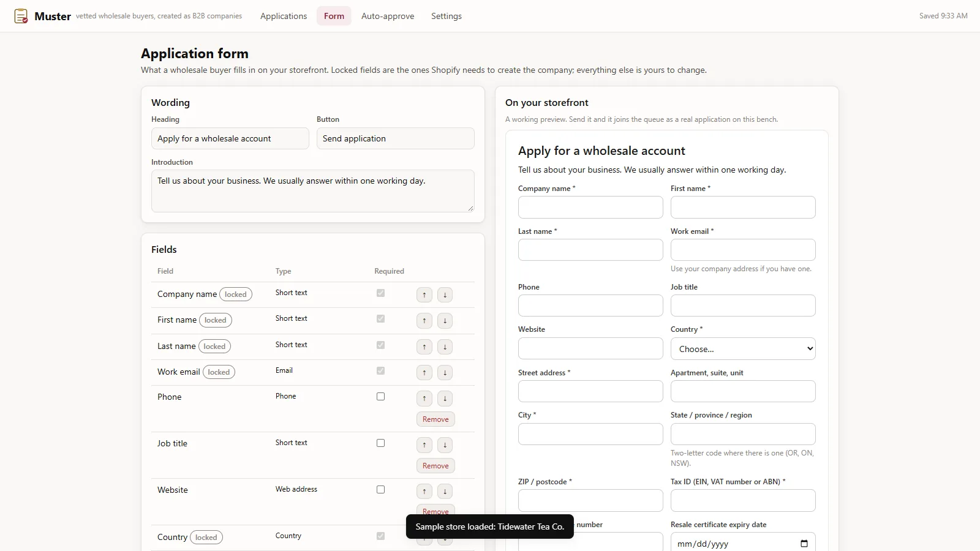Move Job title field down
980x551 pixels.
[x=445, y=445]
